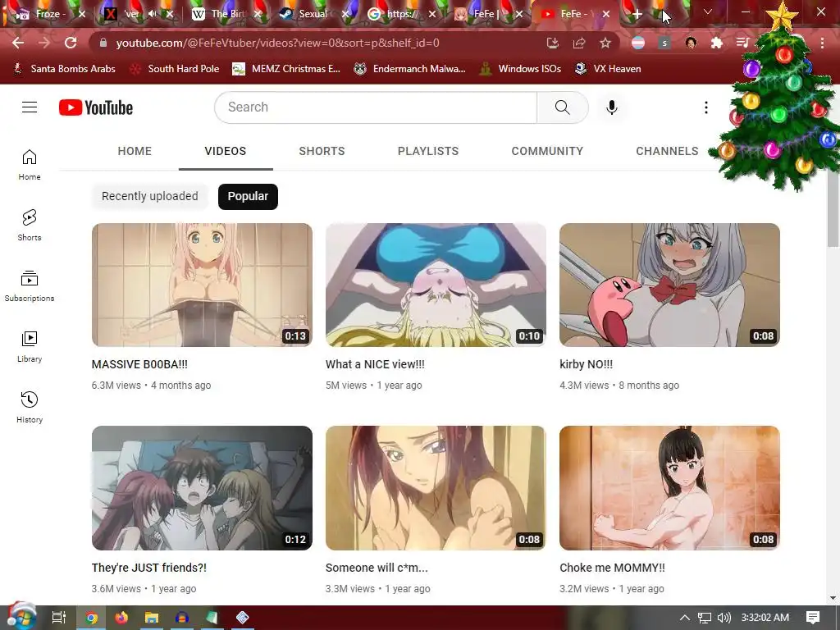The width and height of the screenshot is (840, 630).
Task: Open YouTube settings three-dot menu
Action: [706, 107]
